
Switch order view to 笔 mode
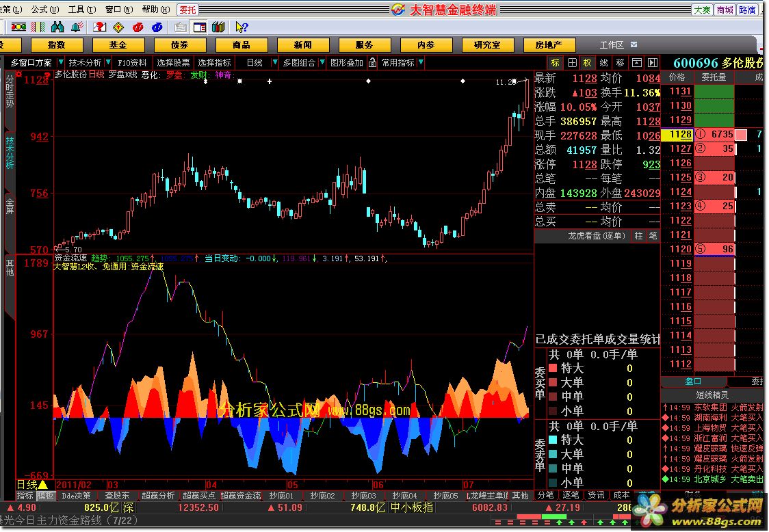click(x=653, y=236)
